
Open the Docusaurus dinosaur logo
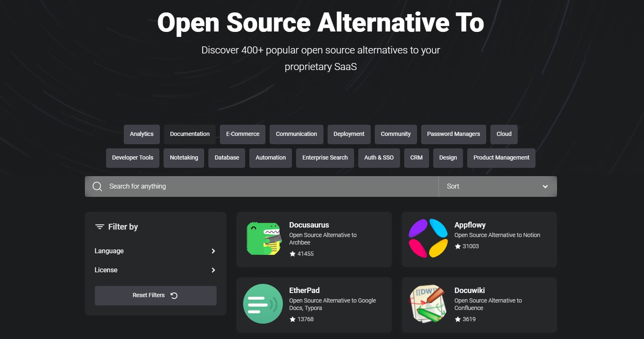pyautogui.click(x=264, y=238)
